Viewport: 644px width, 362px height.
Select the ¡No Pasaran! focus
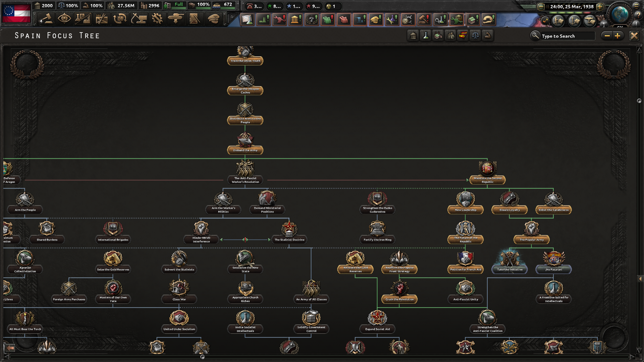[553, 262]
